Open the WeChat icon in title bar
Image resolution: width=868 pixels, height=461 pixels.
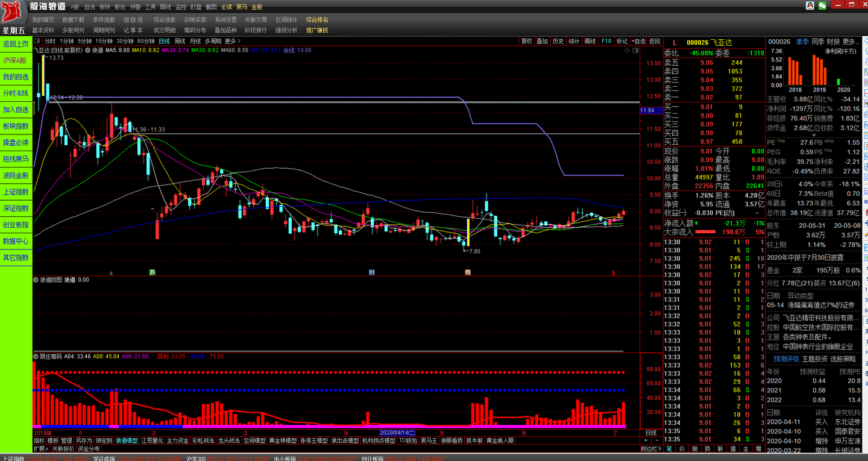pos(822,5)
